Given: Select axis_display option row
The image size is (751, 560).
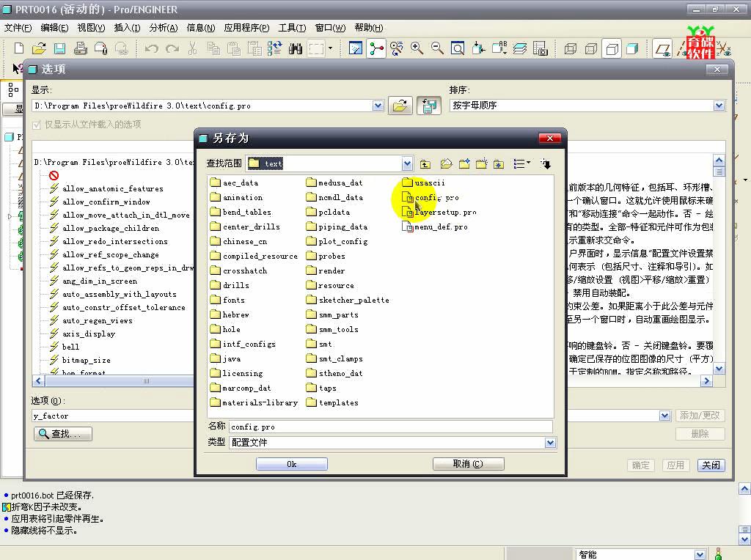Looking at the screenshot, I should pos(83,334).
